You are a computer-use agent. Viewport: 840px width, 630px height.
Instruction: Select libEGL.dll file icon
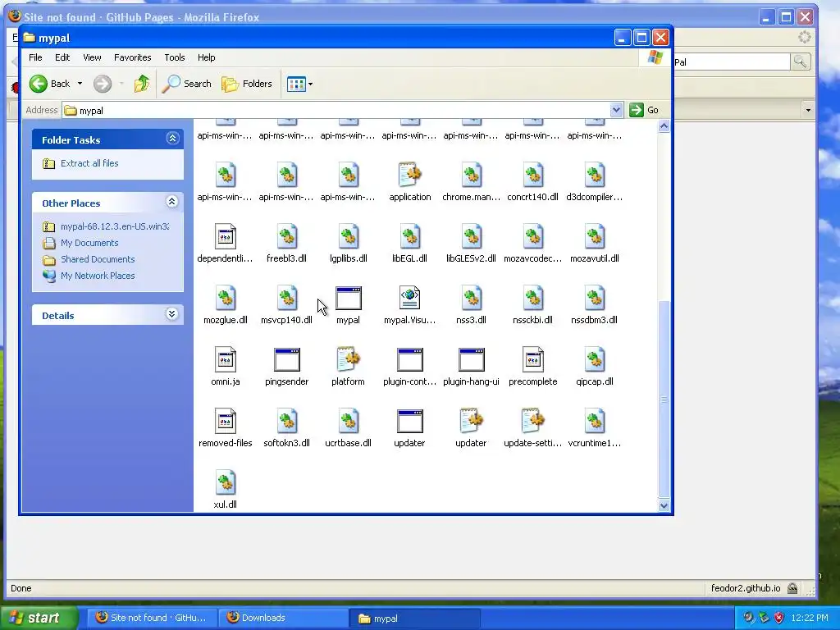pos(410,237)
